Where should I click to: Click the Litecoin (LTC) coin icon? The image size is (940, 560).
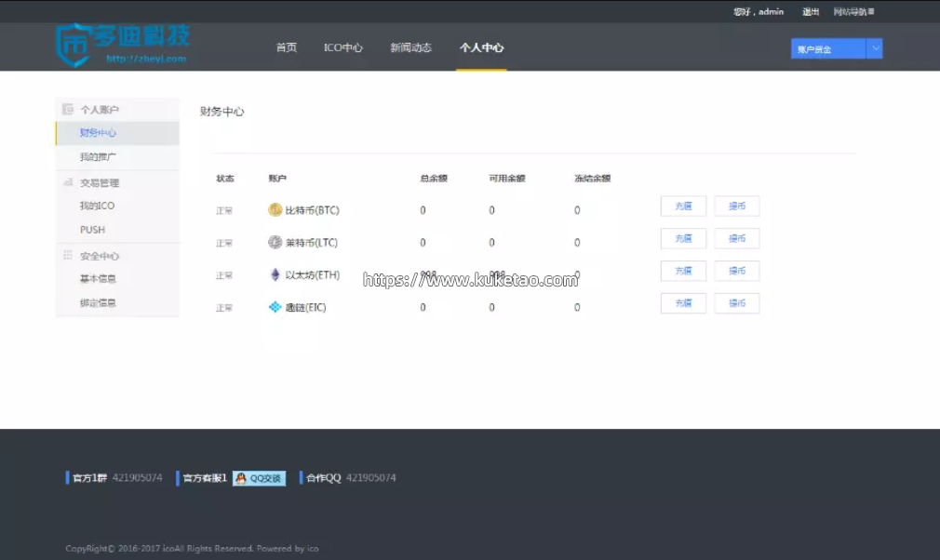click(275, 243)
